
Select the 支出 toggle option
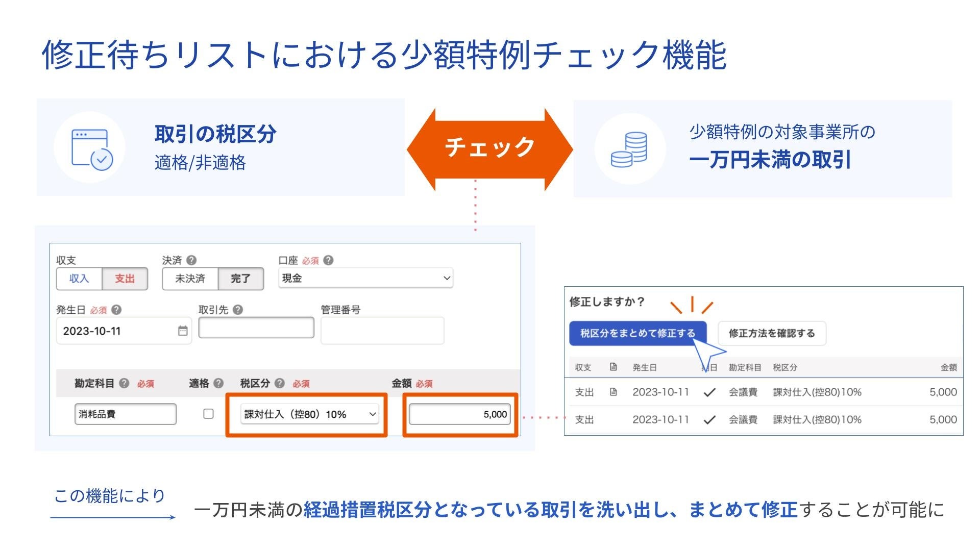click(125, 279)
